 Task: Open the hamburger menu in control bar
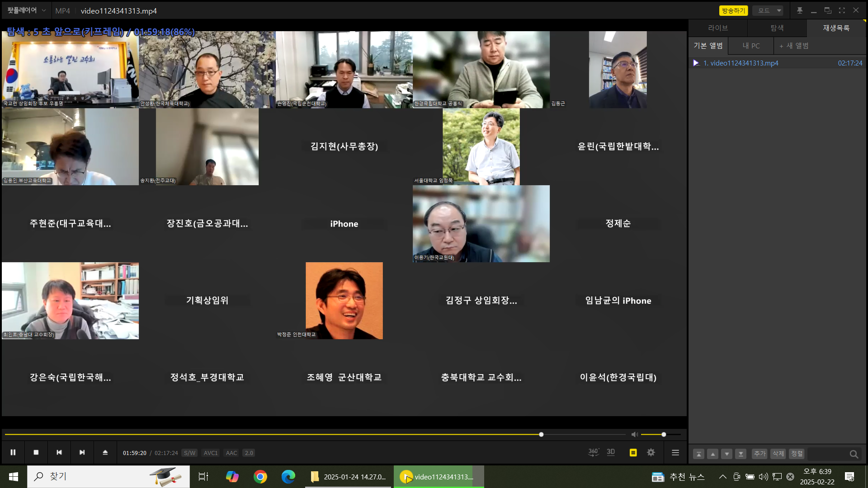675,452
